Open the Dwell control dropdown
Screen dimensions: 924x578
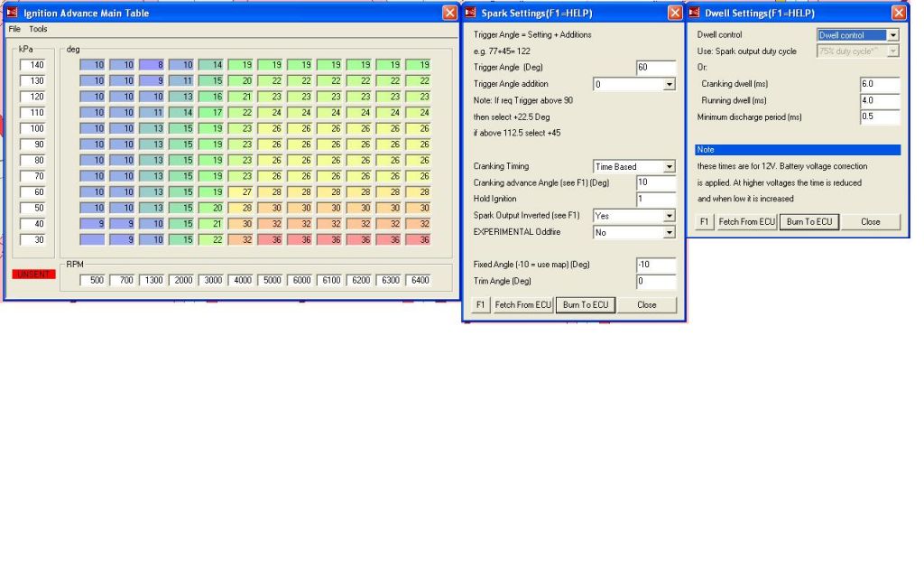coord(892,35)
